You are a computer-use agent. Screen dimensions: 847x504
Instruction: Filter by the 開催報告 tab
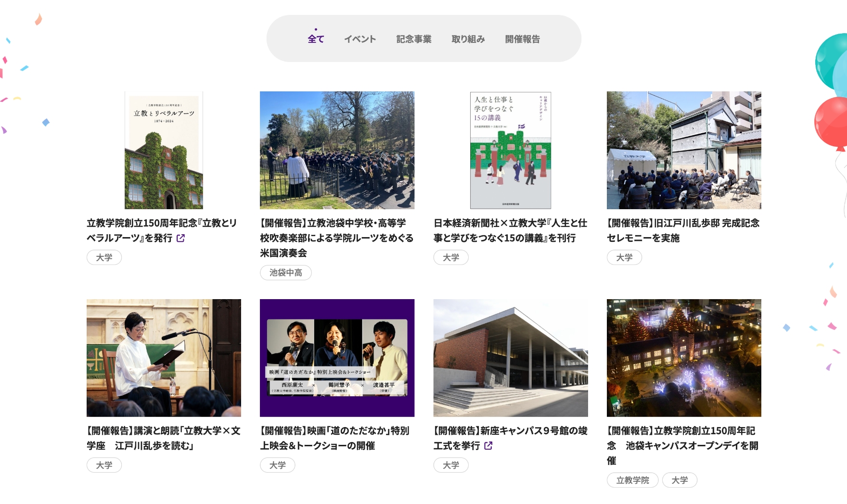522,39
